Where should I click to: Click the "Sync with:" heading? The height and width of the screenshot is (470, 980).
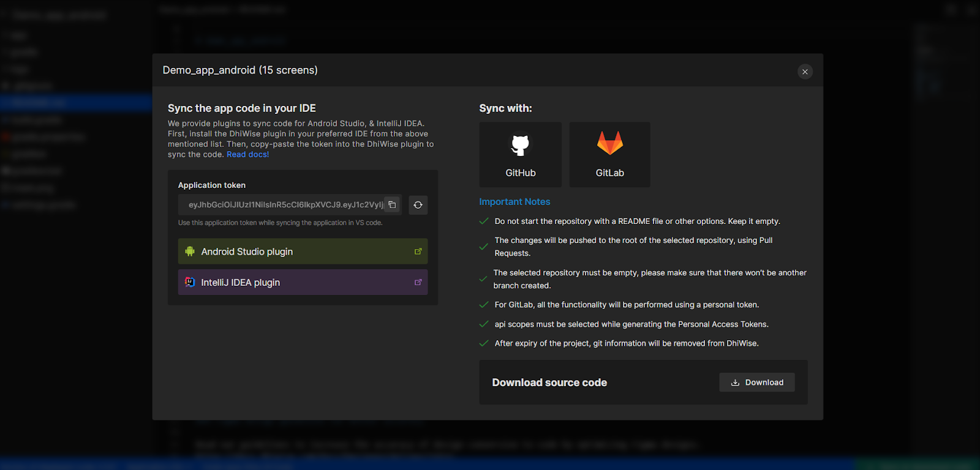pos(505,108)
